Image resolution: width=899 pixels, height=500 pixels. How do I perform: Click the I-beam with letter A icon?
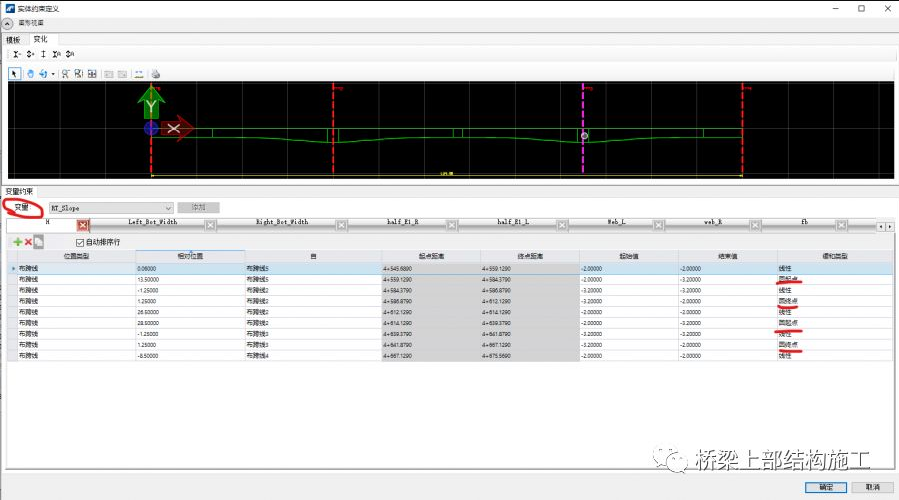pyautogui.click(x=56, y=54)
